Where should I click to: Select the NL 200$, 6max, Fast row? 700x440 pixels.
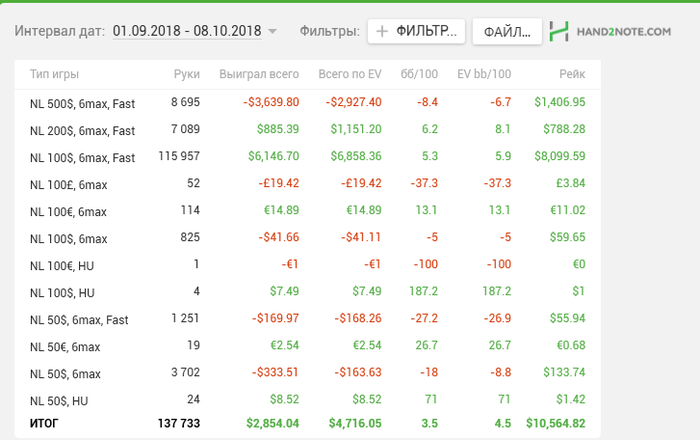pos(307,130)
